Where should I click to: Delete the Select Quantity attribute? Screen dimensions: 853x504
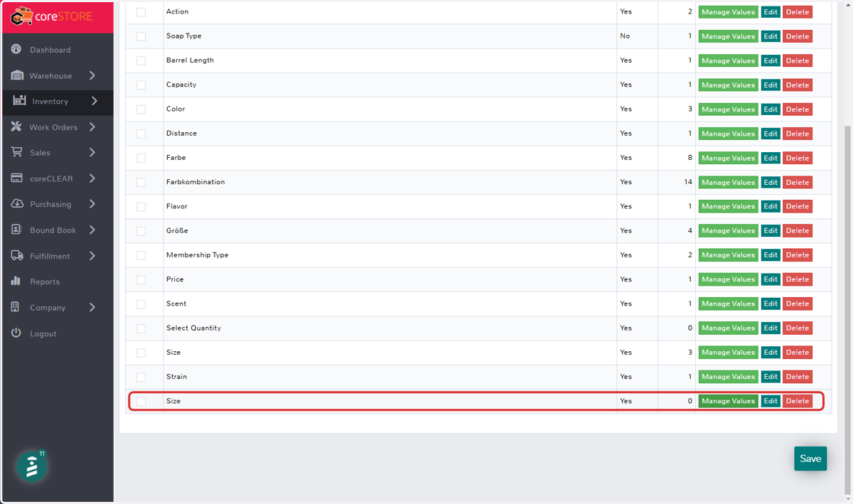[x=797, y=328]
